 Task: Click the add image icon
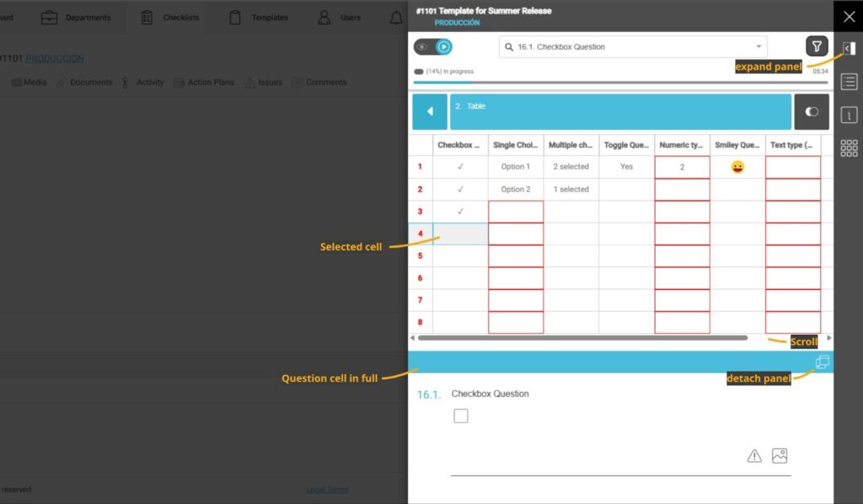780,456
